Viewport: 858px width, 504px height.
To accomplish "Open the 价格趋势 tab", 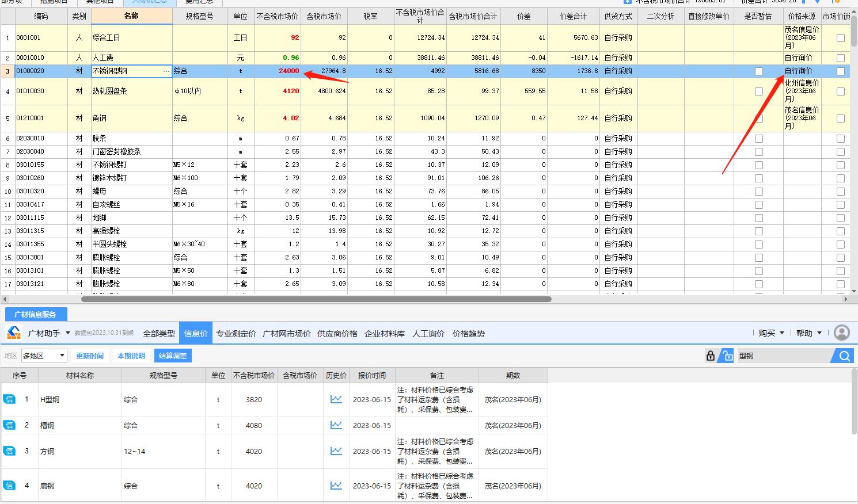I will pos(469,334).
